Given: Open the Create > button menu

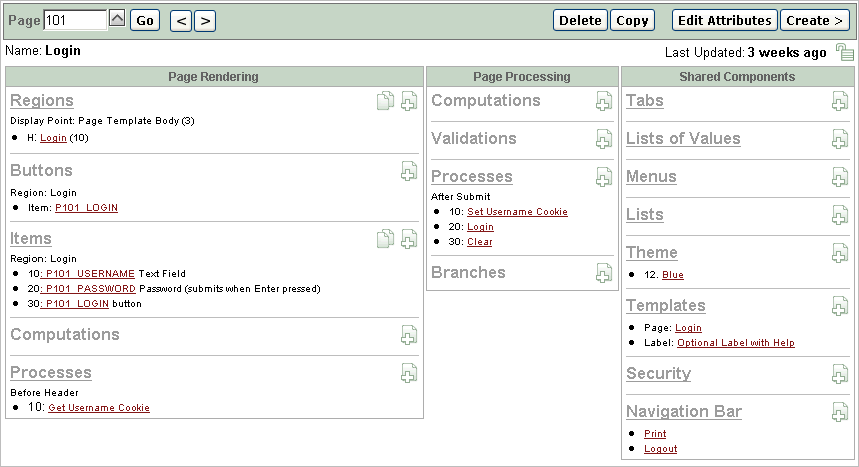Looking at the screenshot, I should tap(814, 20).
